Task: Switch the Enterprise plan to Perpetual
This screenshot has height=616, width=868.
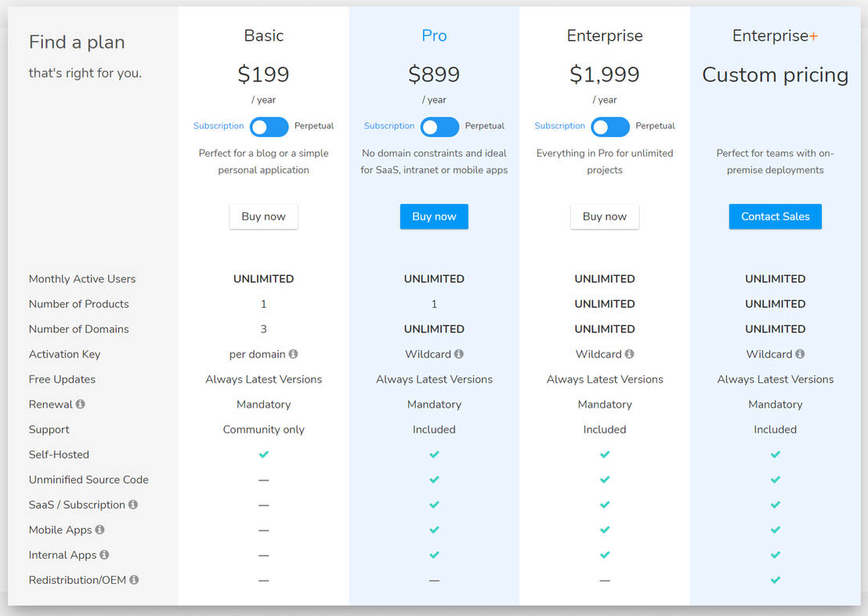Action: [610, 126]
